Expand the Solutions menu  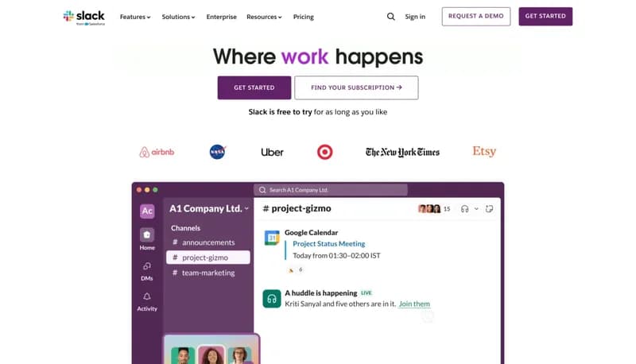click(178, 17)
